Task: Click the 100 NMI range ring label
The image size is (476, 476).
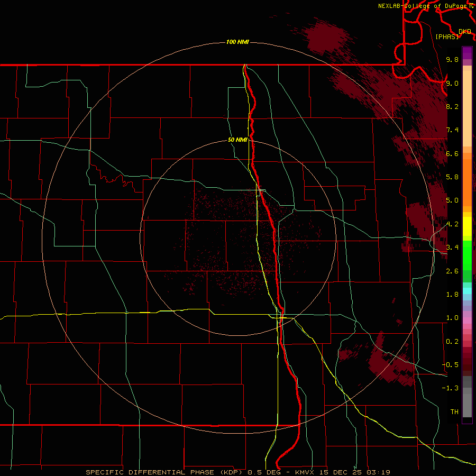Action: pos(237,42)
